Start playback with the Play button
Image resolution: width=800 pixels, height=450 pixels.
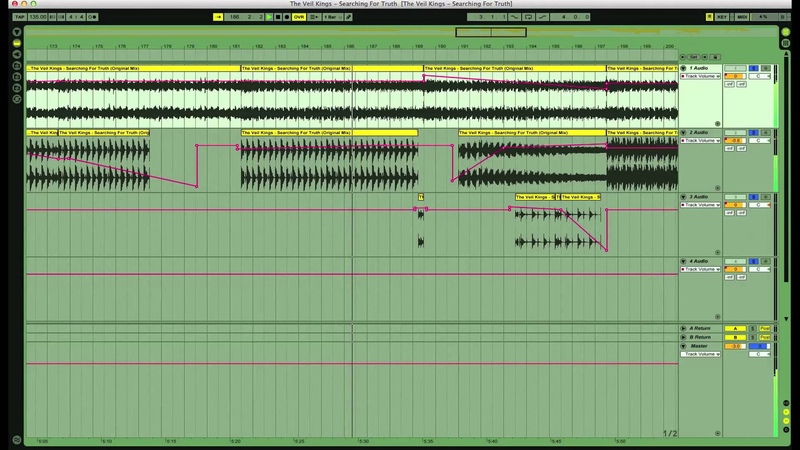click(x=269, y=17)
